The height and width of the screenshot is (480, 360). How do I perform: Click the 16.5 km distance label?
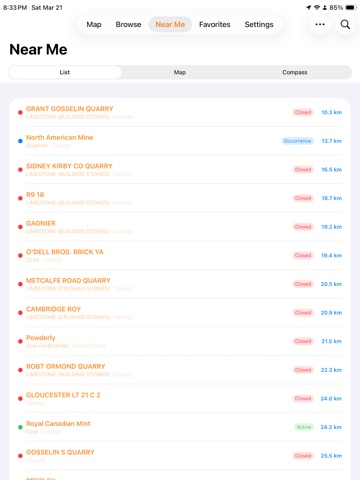(x=331, y=170)
